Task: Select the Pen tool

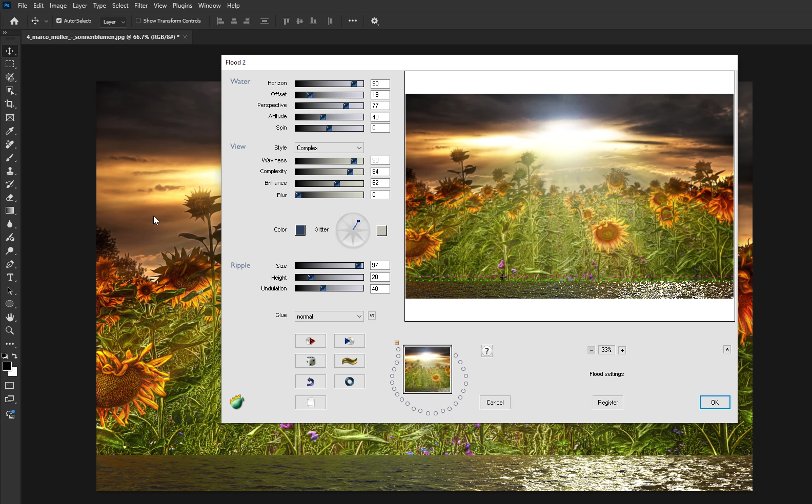Action: tap(10, 264)
